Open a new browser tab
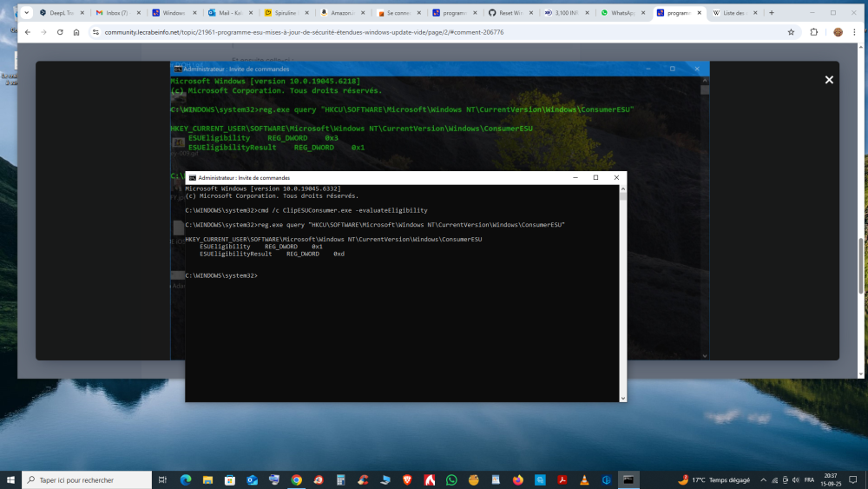The height and width of the screenshot is (489, 868). click(x=772, y=13)
